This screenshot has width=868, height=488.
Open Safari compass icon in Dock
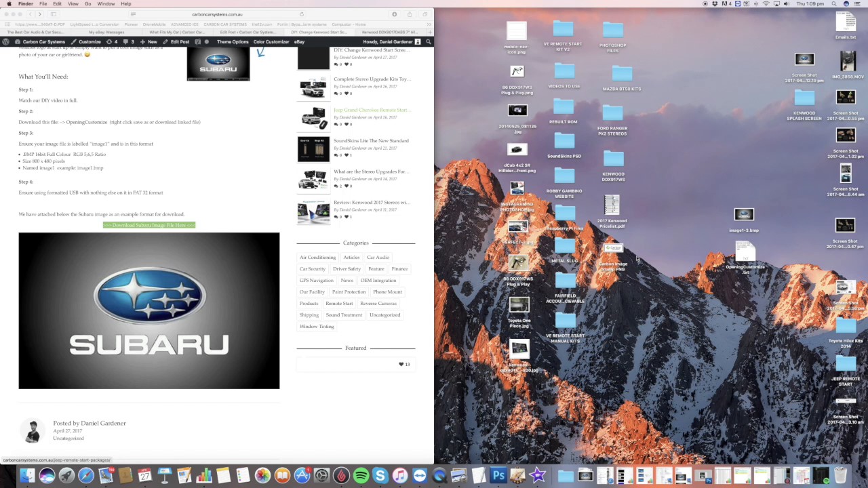[86, 476]
